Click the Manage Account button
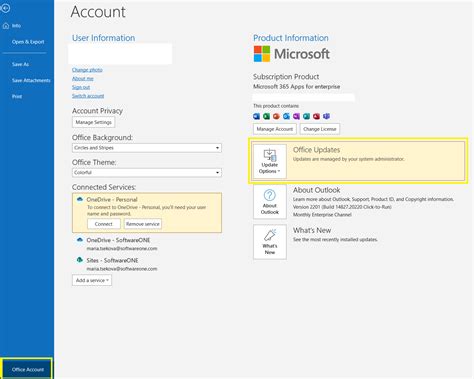Viewport: 474px width, 379px height. tap(275, 129)
